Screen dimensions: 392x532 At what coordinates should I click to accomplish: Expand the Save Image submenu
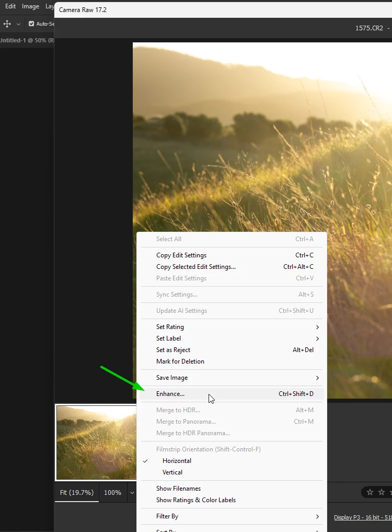(232, 378)
